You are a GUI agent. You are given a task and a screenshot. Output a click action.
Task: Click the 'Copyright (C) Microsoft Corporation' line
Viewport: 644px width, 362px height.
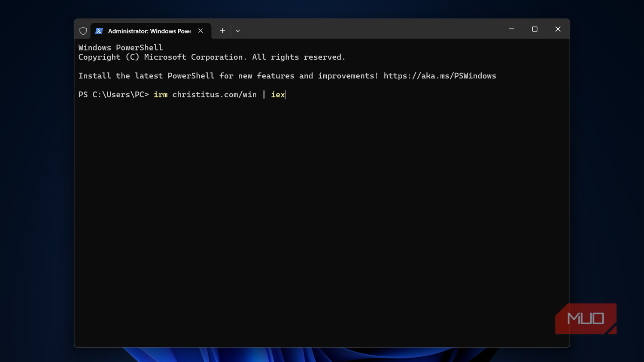click(x=212, y=57)
